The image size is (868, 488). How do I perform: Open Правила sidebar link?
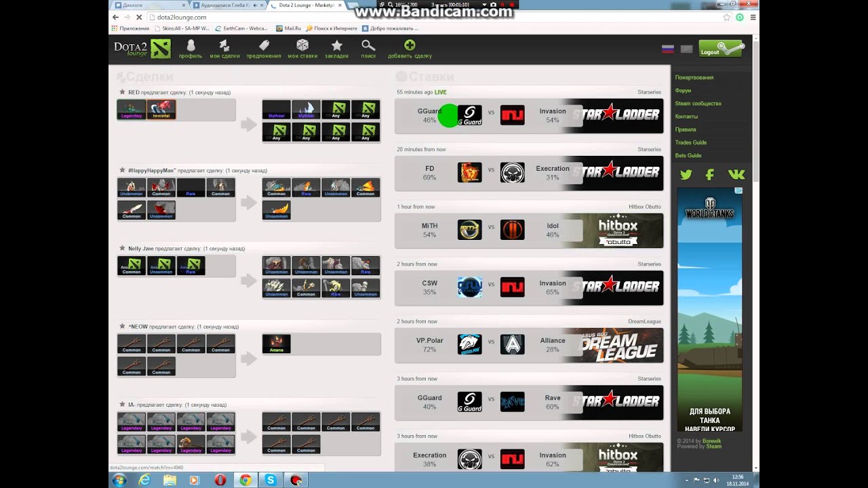686,129
